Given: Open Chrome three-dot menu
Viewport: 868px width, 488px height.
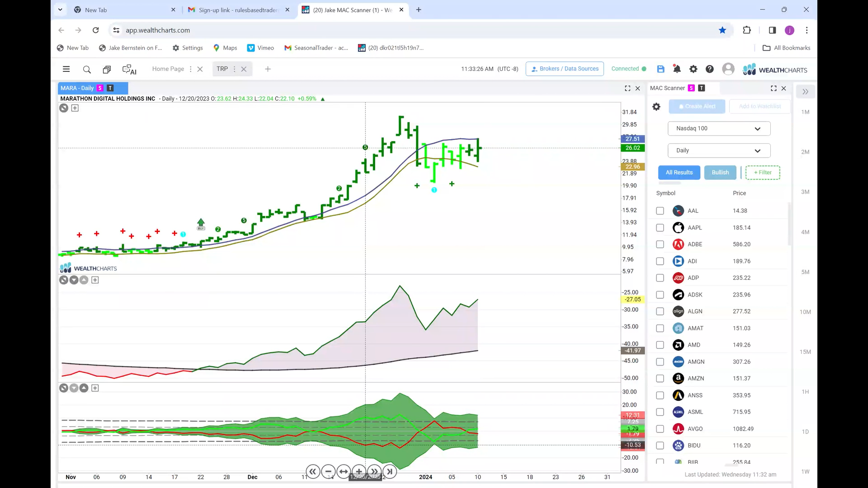Looking at the screenshot, I should 807,30.
